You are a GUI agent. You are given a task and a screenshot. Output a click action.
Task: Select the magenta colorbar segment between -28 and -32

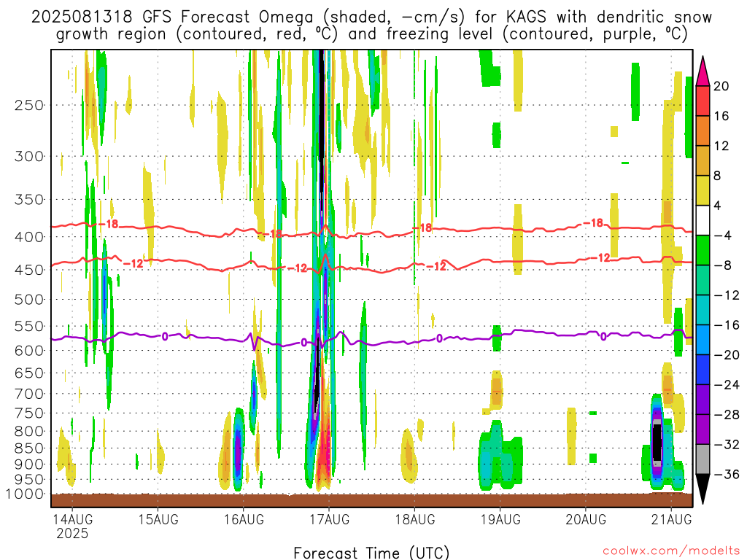pos(703,429)
